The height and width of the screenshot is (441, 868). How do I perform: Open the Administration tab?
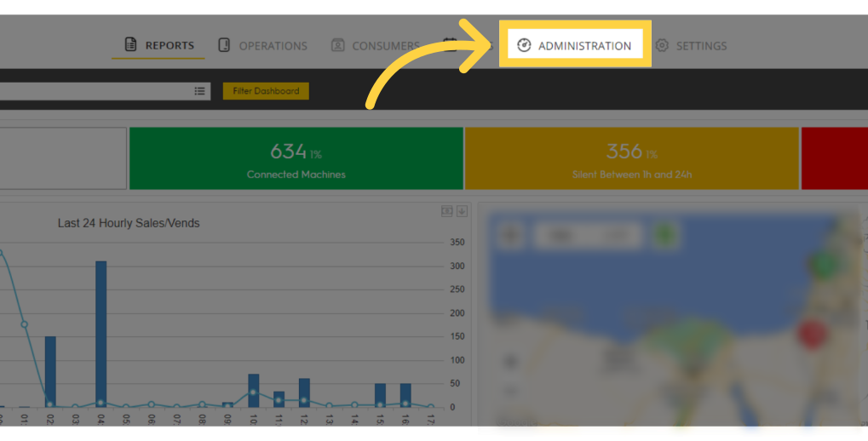tap(575, 45)
